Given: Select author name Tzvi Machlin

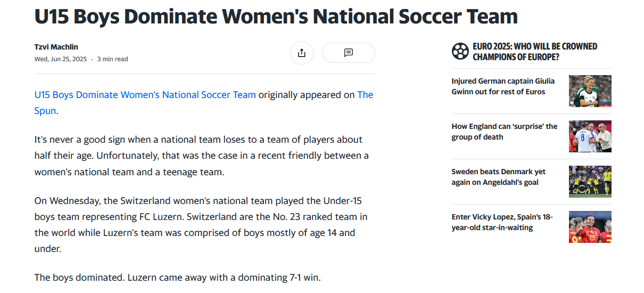Looking at the screenshot, I should tap(56, 47).
